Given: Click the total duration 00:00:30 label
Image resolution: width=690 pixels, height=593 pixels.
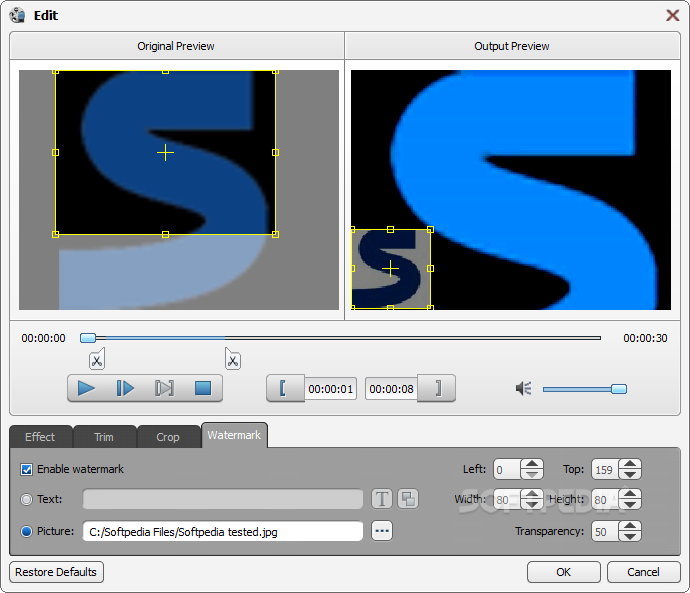Looking at the screenshot, I should (645, 338).
